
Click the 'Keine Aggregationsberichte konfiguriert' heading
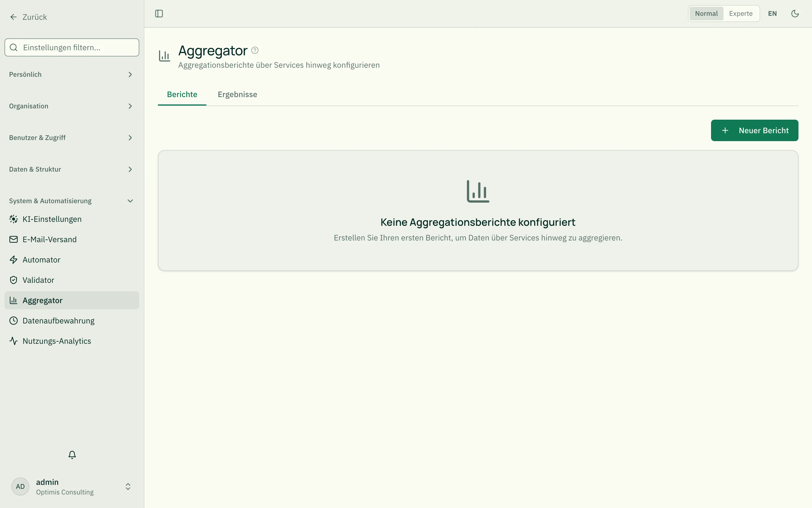click(478, 222)
